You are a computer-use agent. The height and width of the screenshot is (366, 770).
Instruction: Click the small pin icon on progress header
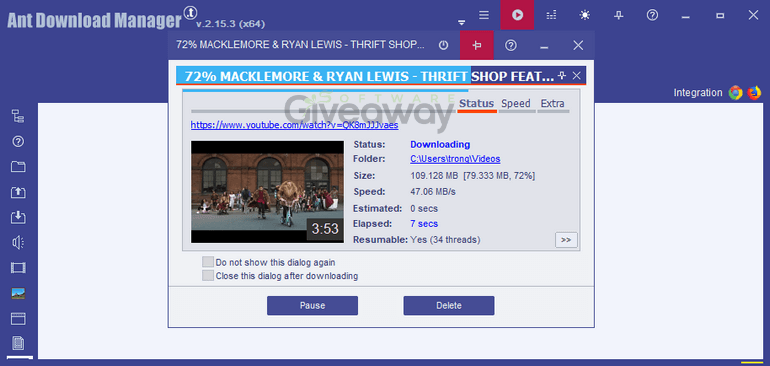pos(563,76)
